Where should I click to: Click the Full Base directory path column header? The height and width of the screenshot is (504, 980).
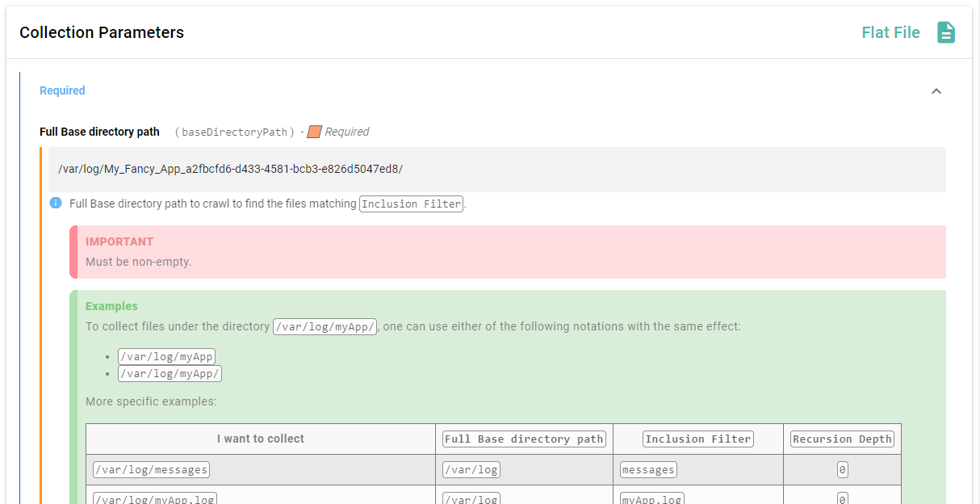(524, 438)
